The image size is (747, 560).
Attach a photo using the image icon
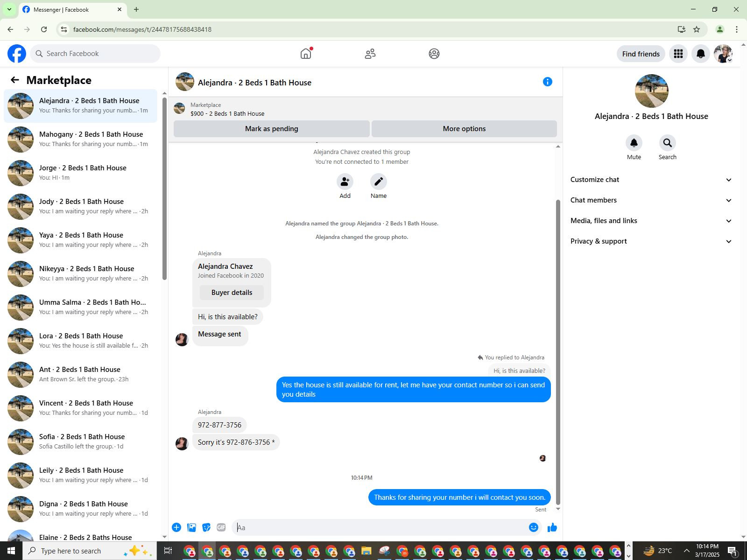(x=191, y=527)
